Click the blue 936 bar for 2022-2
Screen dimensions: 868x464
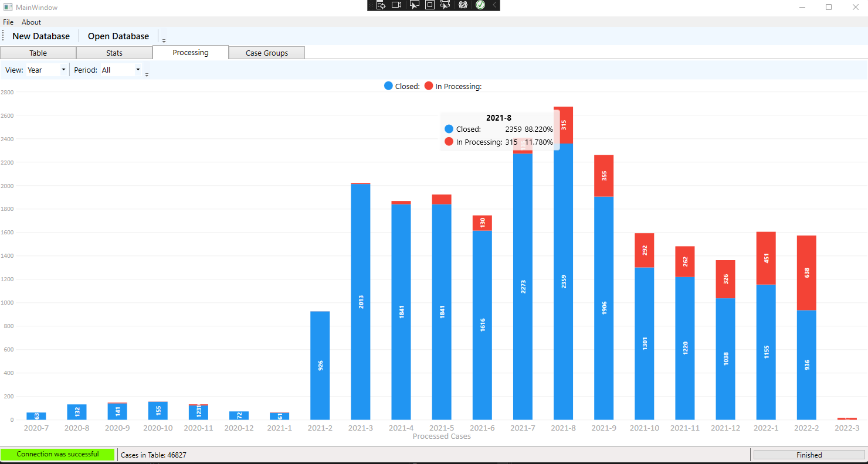coord(806,365)
